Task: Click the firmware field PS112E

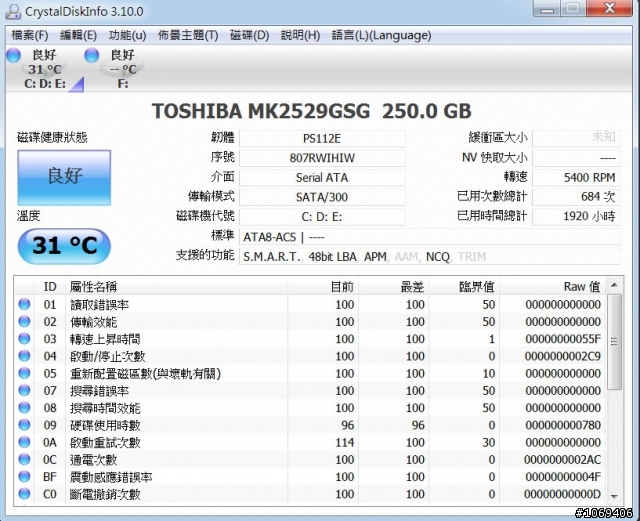Action: coord(322,138)
